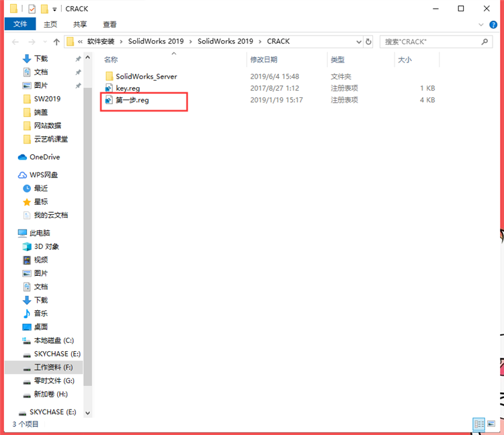Select 工作资料 (F:) drive
Screen dimensions: 504x435
[53, 368]
